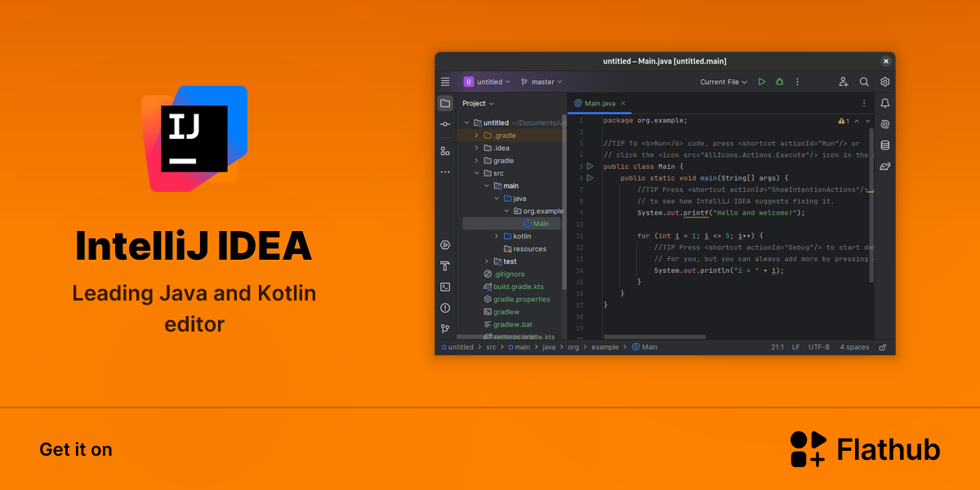Click 'src' breadcrumb in navigation bar

pyautogui.click(x=491, y=347)
